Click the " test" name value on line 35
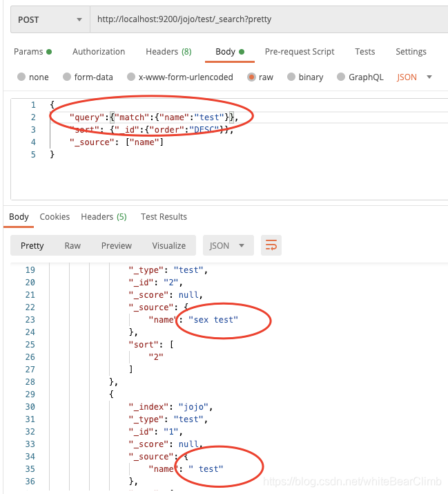This screenshot has width=448, height=494. click(x=206, y=469)
